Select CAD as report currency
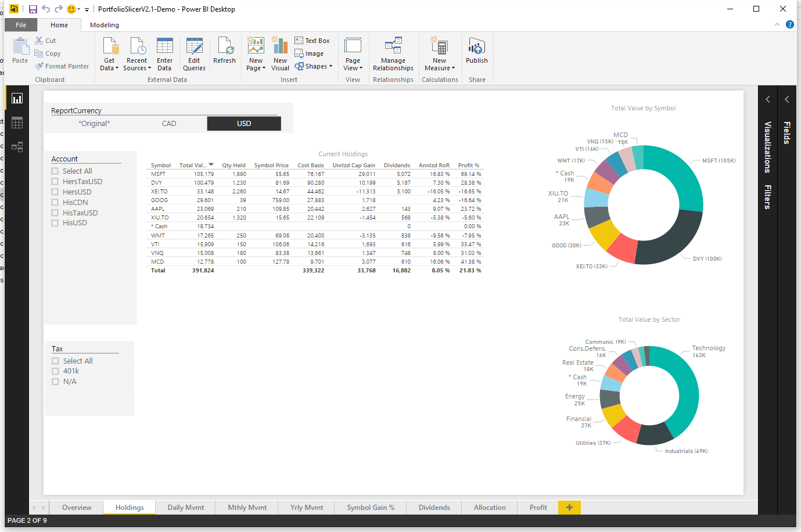The width and height of the screenshot is (801, 532). [x=169, y=124]
